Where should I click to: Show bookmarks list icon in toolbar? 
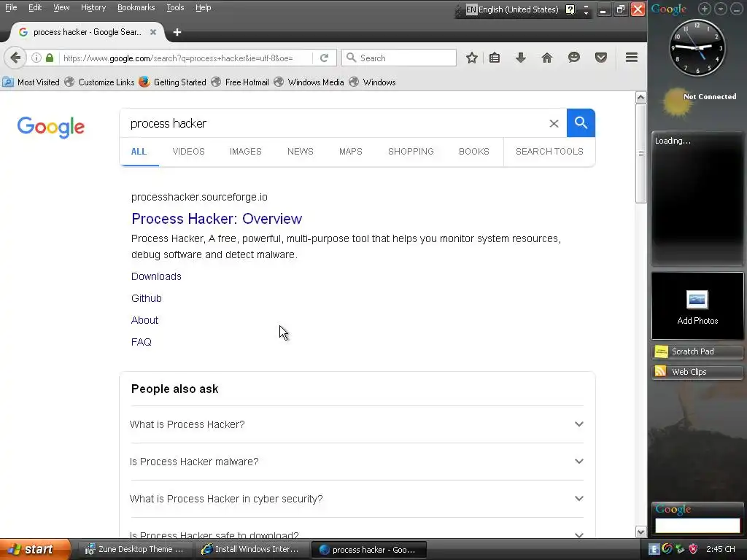tap(495, 58)
